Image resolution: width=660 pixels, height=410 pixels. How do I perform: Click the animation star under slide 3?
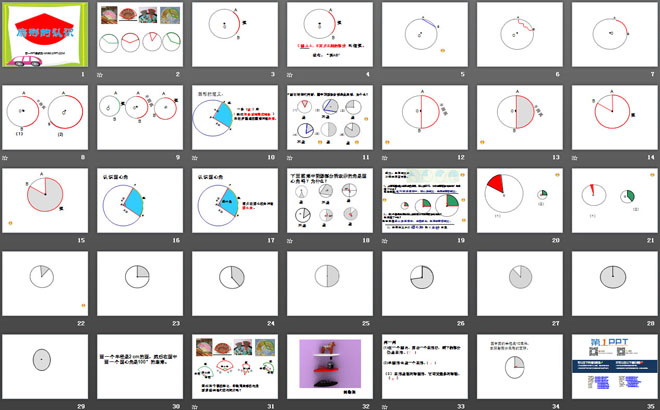(194, 75)
